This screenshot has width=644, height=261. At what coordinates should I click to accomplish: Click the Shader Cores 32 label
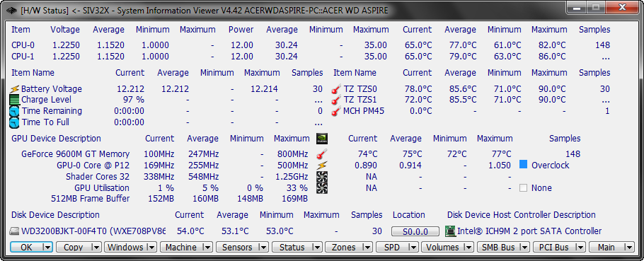[98, 177]
